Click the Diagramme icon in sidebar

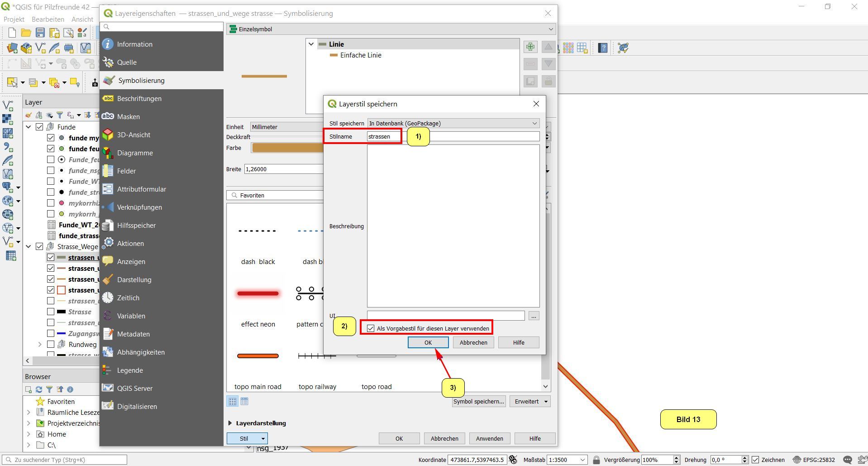pyautogui.click(x=108, y=153)
